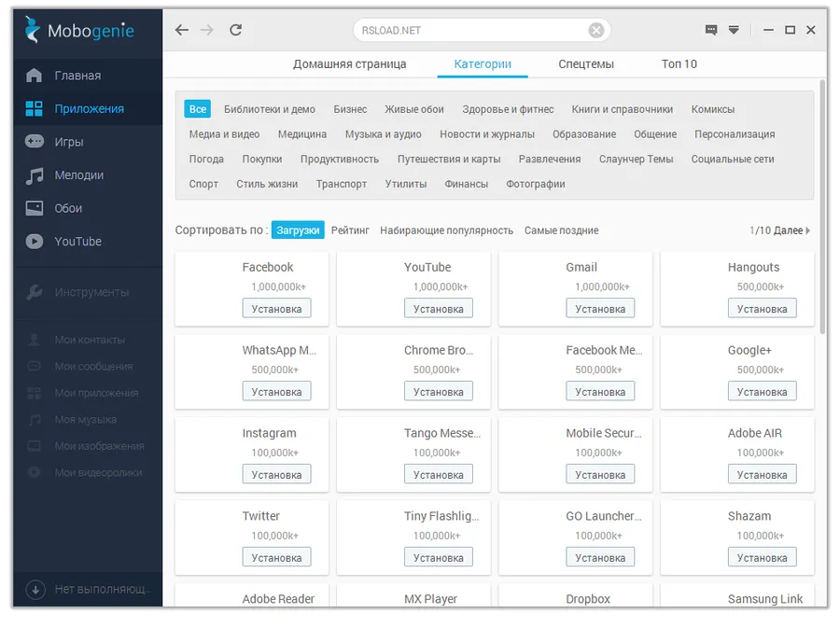The width and height of the screenshot is (840, 628).
Task: Click the vertical scrollbar thumb
Action: 822,206
